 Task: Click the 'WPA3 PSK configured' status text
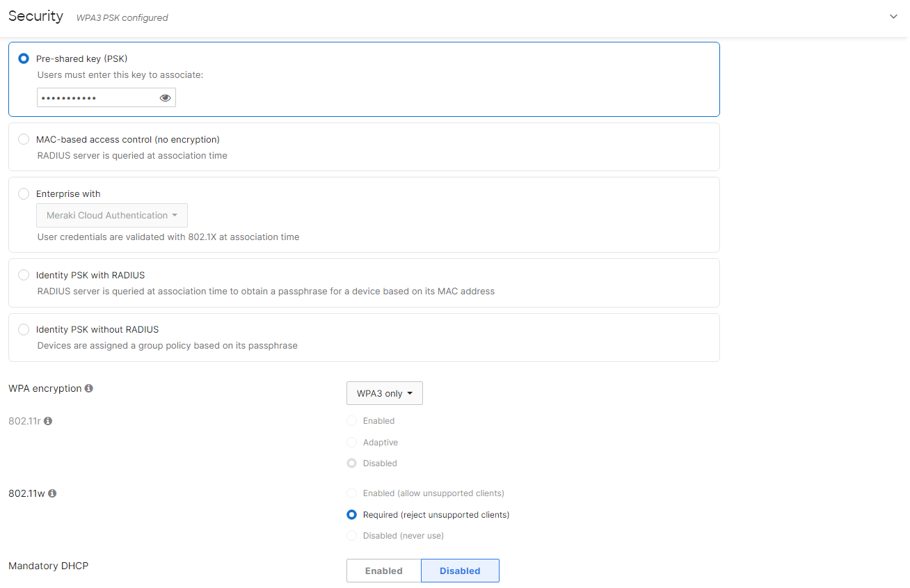[x=122, y=17]
